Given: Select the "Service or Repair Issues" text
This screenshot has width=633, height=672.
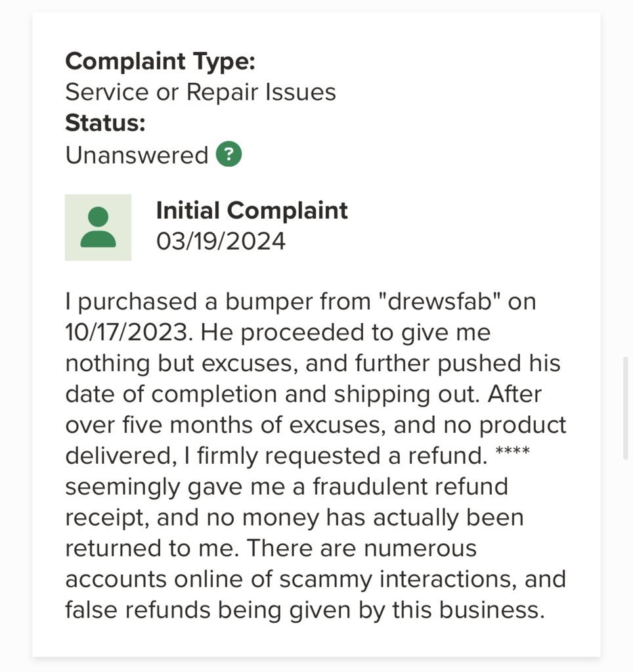Looking at the screenshot, I should (200, 92).
